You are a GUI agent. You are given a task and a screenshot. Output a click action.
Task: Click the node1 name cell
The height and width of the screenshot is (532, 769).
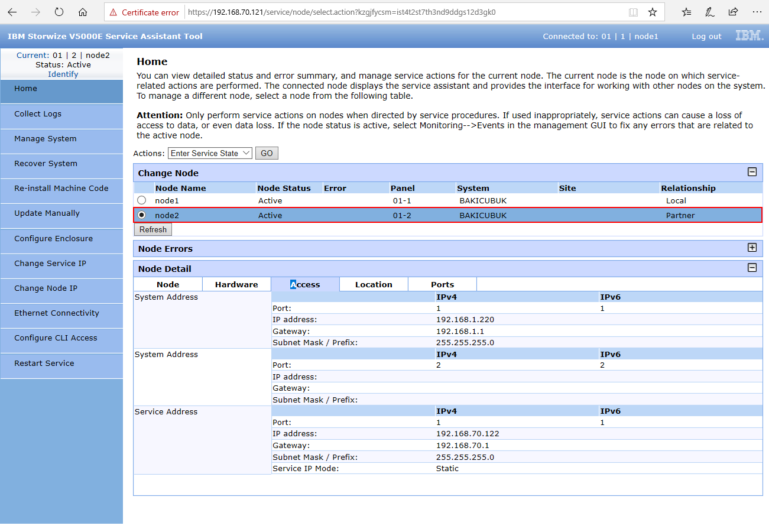tap(167, 200)
